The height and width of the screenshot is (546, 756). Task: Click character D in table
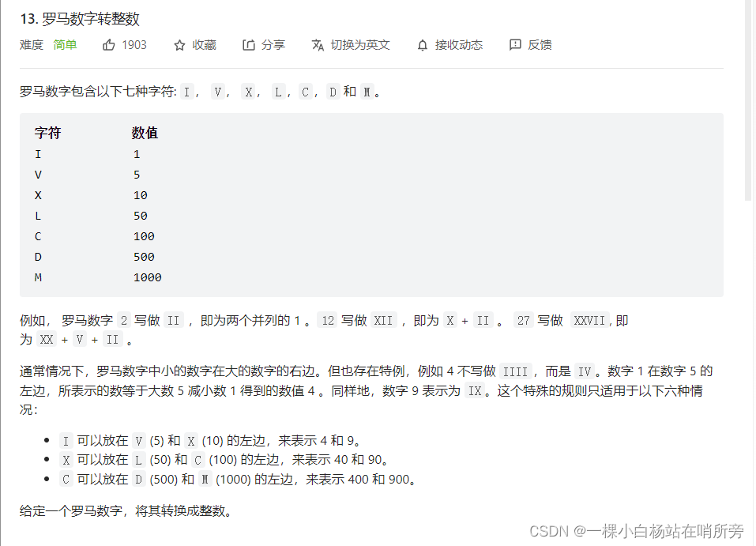[38, 257]
